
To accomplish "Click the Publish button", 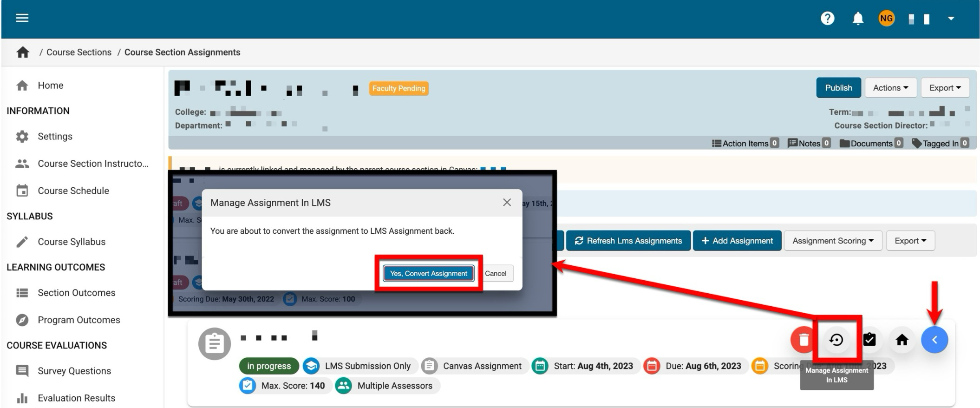I will point(838,88).
